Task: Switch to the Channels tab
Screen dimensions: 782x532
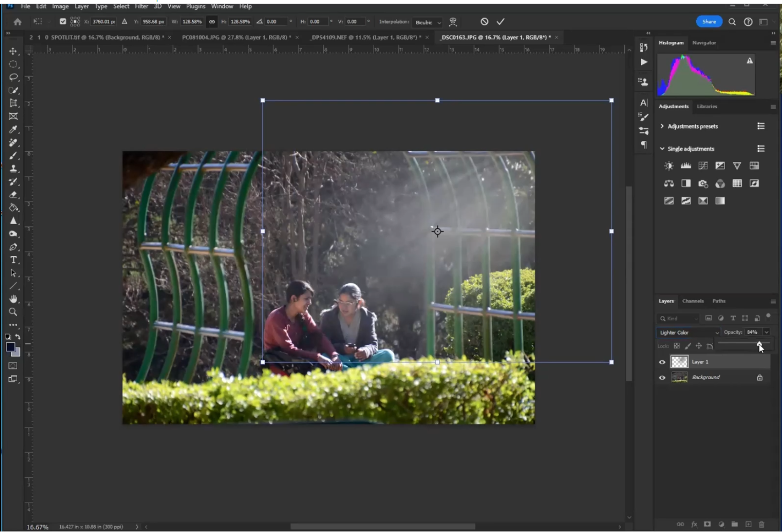Action: point(692,301)
